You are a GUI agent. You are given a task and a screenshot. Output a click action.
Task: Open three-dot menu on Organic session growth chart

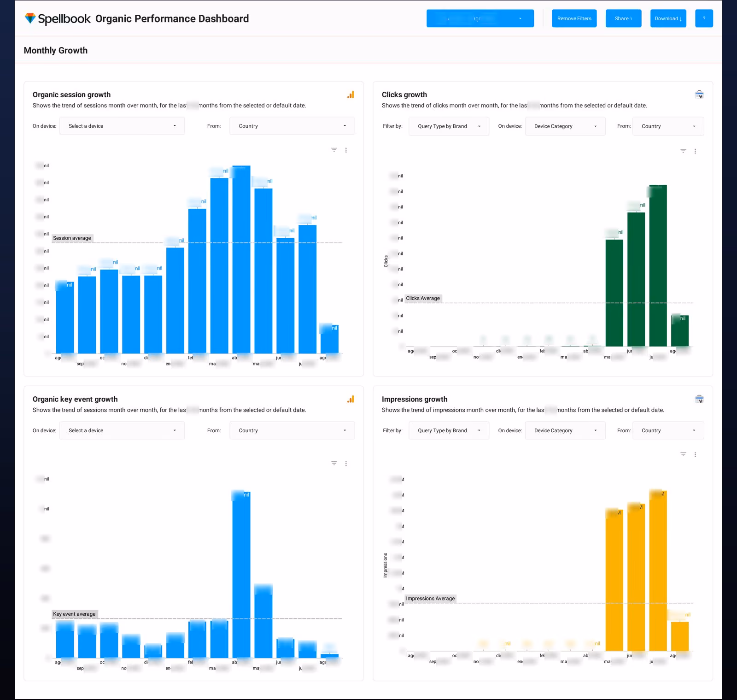pos(346,150)
